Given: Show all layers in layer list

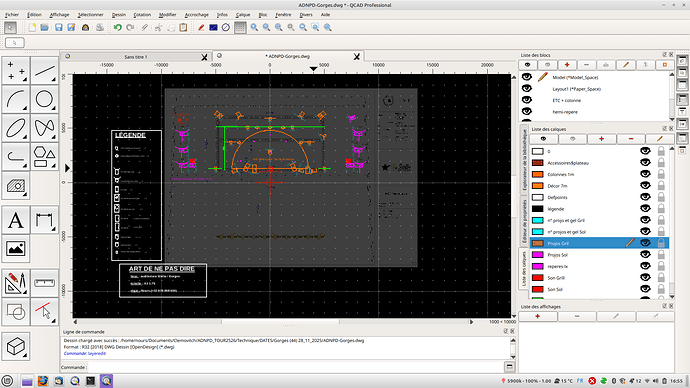Looking at the screenshot, I should [543, 139].
